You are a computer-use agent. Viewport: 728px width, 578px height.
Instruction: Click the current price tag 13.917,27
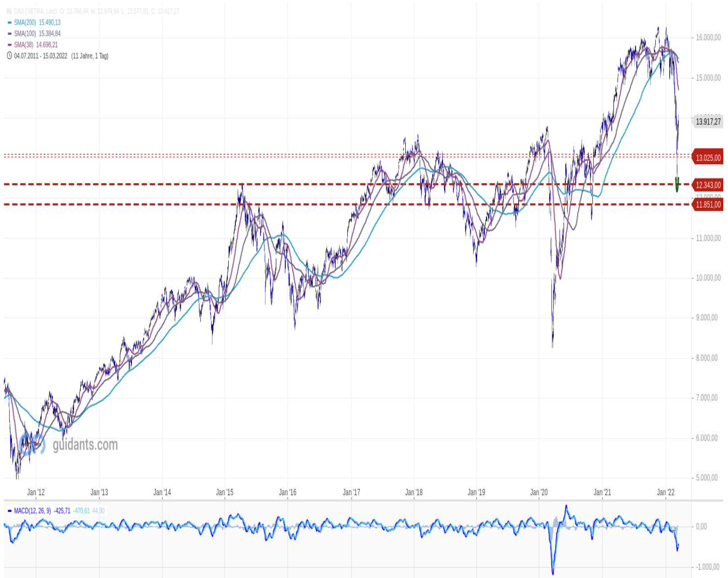[x=708, y=122]
